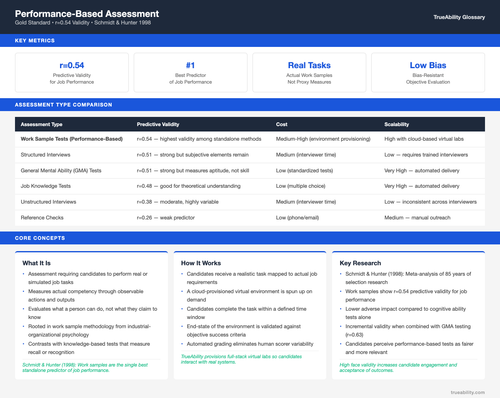Click 'Candidates complete the task within' bullet
The image size is (500, 398).
coord(246,313)
